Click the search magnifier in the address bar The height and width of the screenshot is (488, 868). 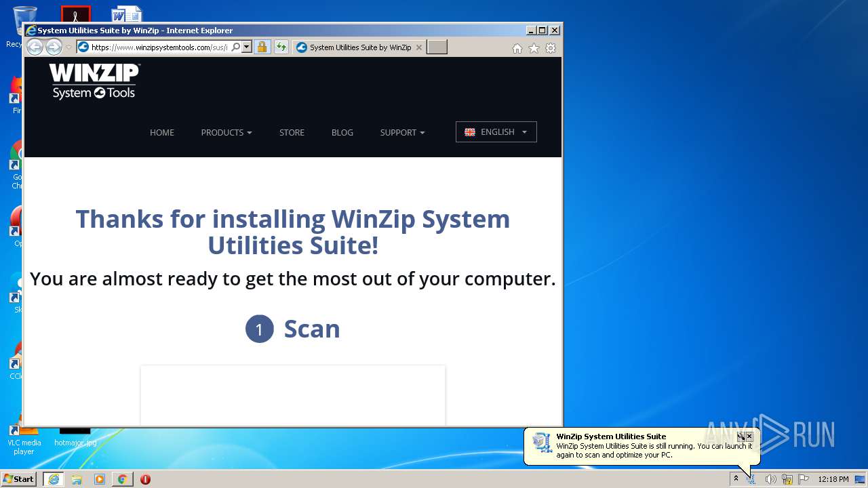click(x=235, y=47)
